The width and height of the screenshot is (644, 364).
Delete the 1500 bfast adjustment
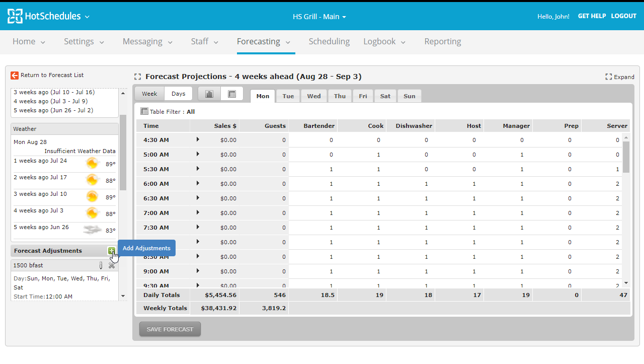(112, 265)
